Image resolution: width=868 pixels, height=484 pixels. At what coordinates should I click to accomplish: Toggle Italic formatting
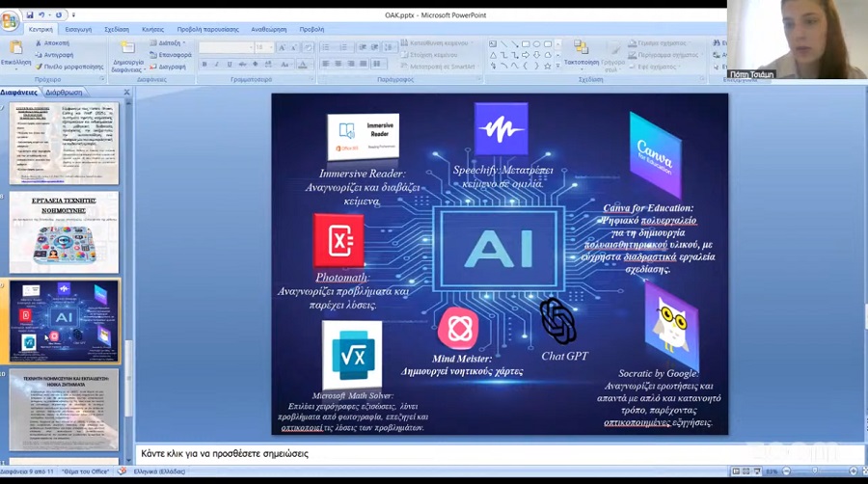(x=217, y=65)
